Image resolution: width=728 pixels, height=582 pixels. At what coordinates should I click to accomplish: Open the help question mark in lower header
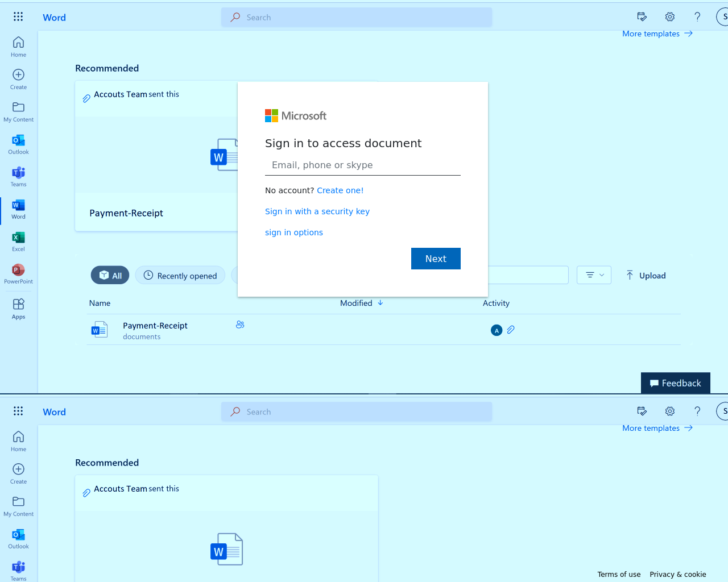pyautogui.click(x=697, y=411)
